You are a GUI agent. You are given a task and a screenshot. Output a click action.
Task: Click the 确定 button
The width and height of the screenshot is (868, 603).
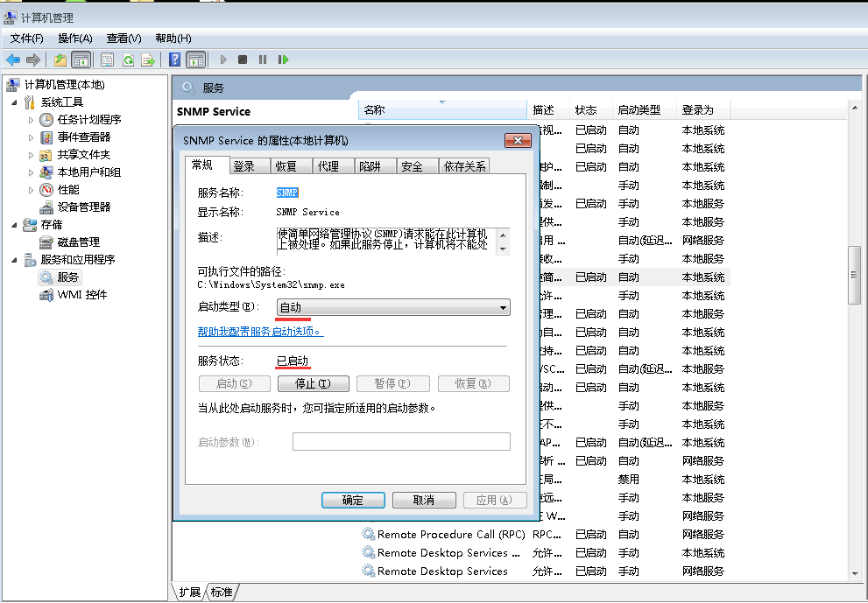(353, 500)
